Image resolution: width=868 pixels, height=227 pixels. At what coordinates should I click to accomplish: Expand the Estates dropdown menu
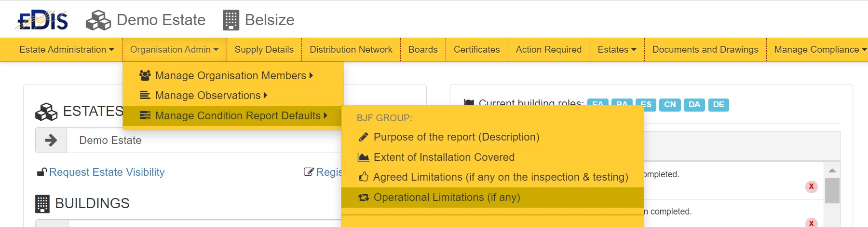(x=617, y=50)
